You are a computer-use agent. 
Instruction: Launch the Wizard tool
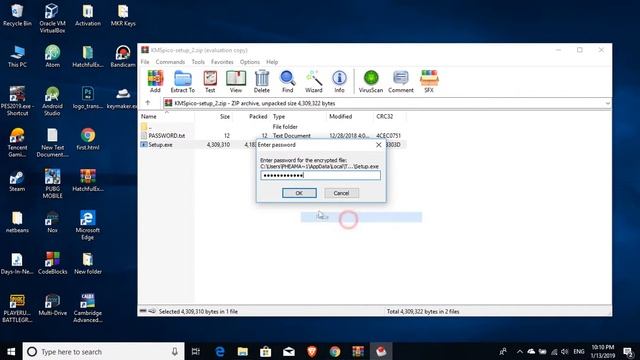tap(313, 81)
